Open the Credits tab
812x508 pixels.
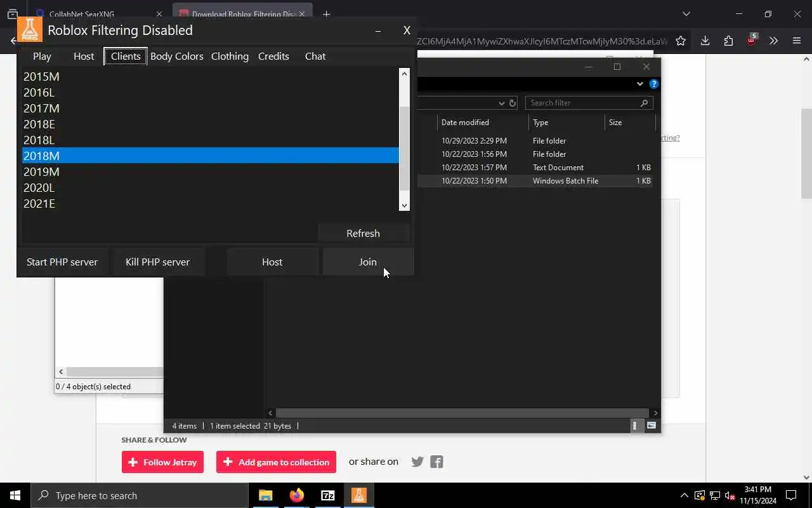click(x=273, y=56)
